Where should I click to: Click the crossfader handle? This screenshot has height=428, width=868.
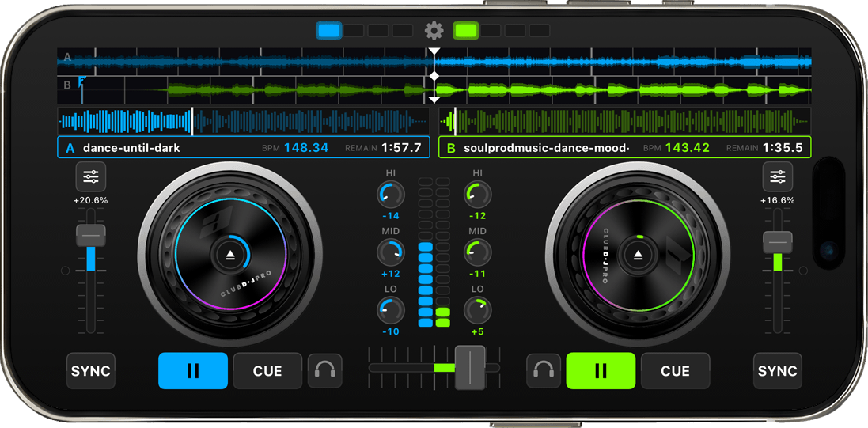470,368
